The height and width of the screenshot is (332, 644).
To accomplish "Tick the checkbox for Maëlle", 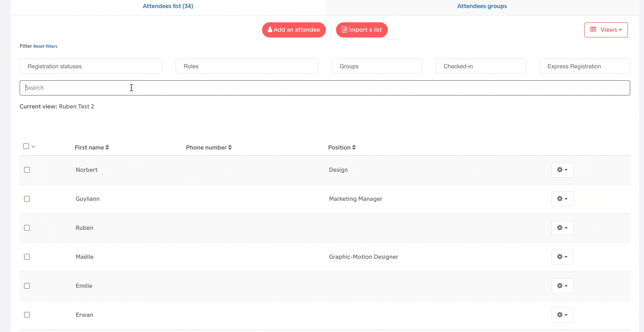I will [27, 257].
